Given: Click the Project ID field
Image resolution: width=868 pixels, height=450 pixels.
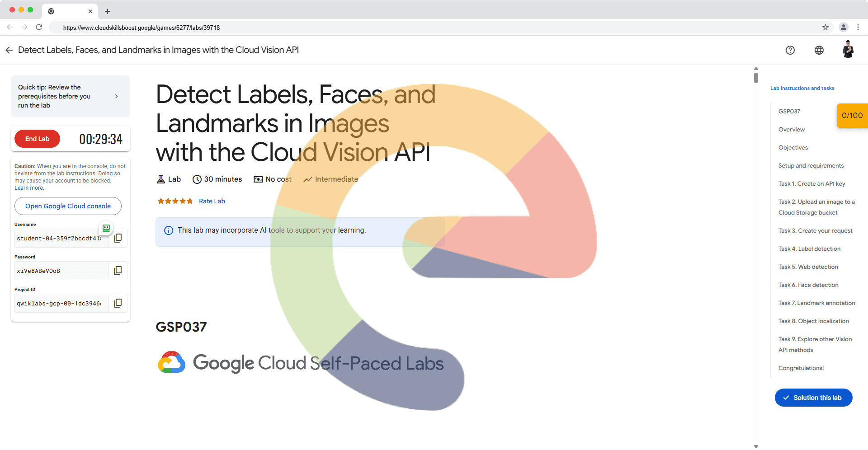Looking at the screenshot, I should pos(61,303).
